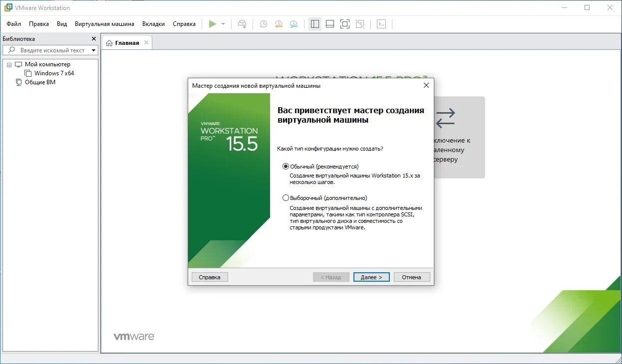
Task: Click the Справка button in wizard
Action: click(x=210, y=277)
